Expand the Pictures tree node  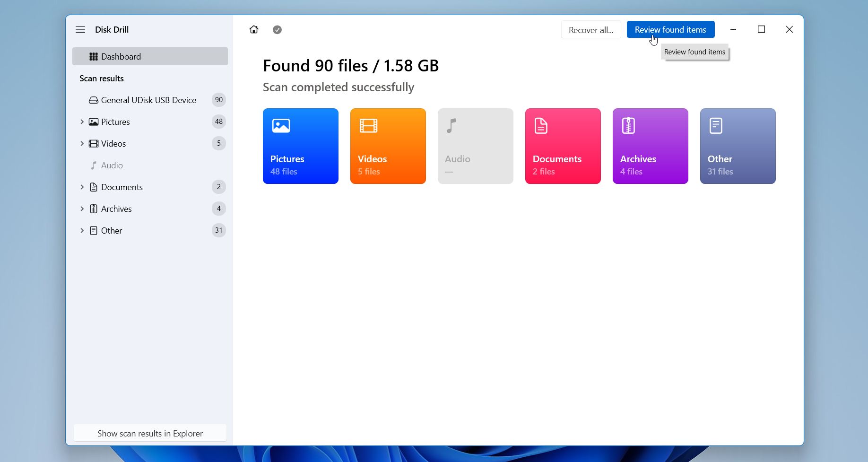[x=82, y=122]
